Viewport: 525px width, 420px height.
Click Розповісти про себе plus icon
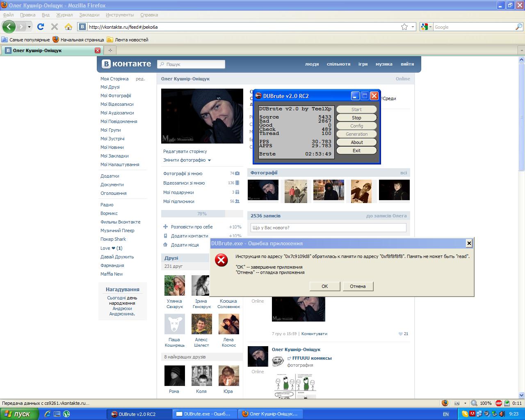pyautogui.click(x=165, y=227)
